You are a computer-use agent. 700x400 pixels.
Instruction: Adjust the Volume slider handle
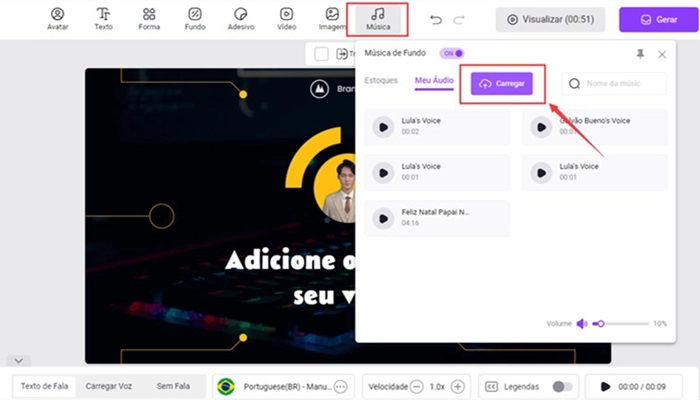(601, 324)
